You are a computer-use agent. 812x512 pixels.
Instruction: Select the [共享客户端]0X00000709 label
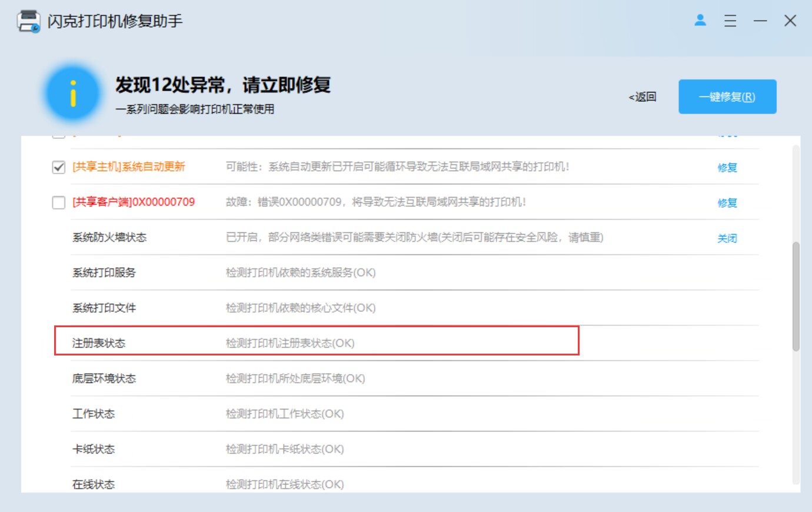134,202
